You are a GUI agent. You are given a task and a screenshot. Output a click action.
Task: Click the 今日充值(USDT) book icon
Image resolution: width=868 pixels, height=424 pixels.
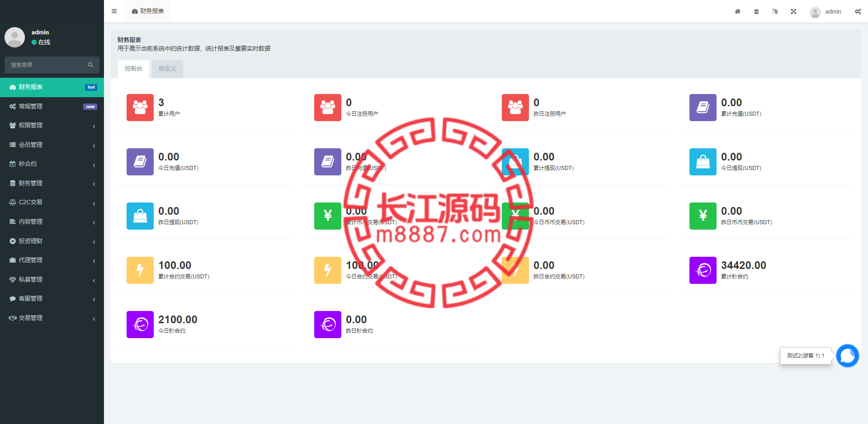point(140,162)
